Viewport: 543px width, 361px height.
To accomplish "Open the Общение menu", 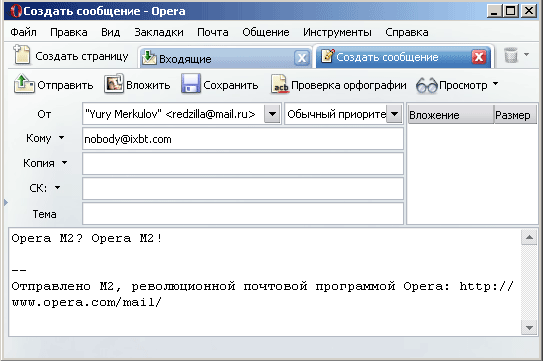I will 266,32.
